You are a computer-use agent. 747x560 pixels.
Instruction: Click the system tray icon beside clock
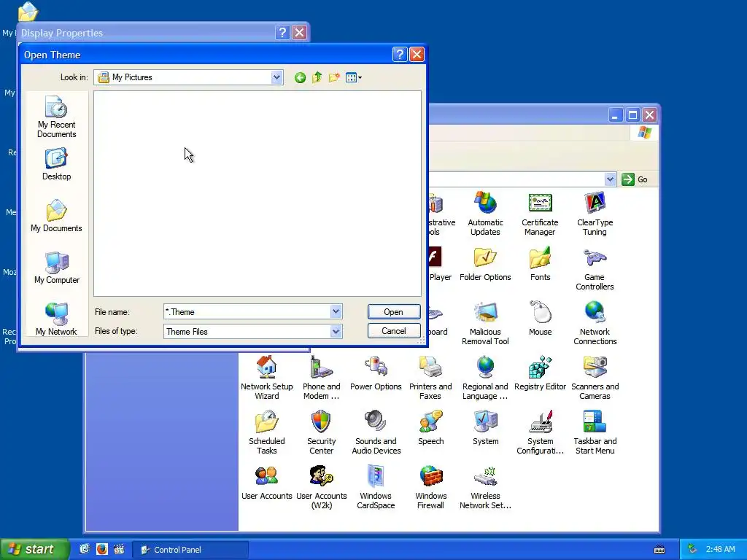[x=692, y=550]
